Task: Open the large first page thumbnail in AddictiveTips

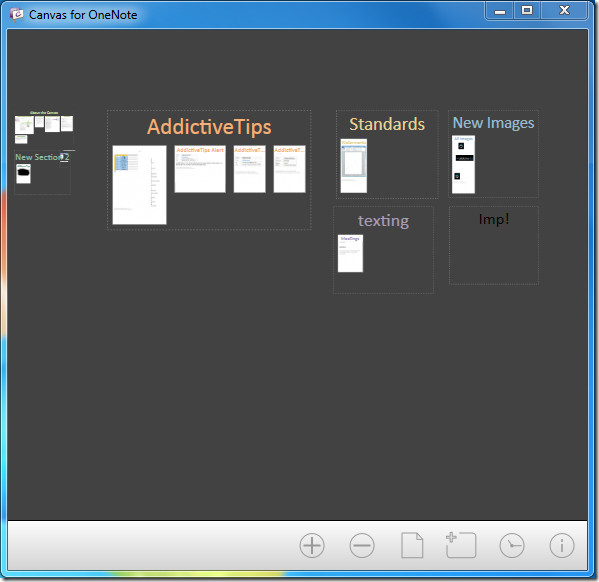Action: pos(139,185)
